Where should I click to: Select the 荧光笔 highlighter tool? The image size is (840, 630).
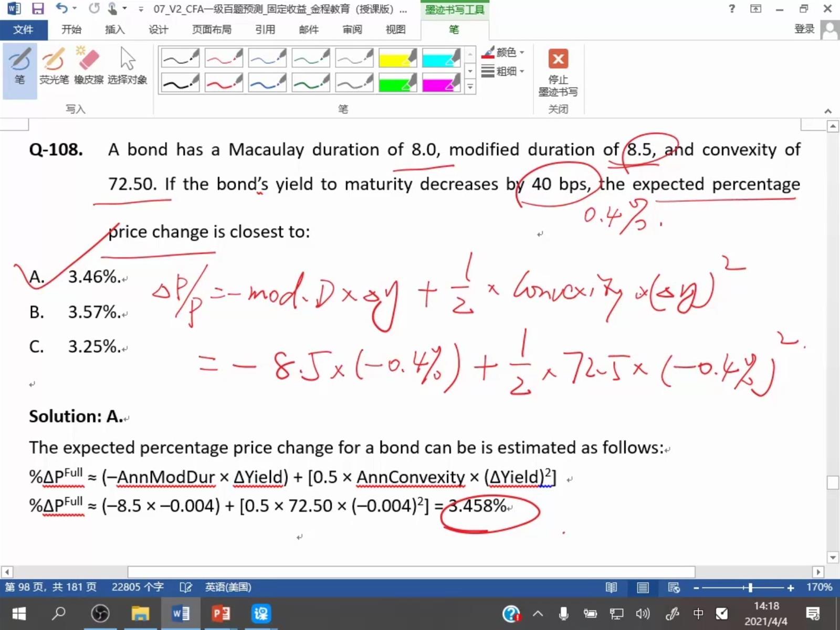[x=54, y=67]
